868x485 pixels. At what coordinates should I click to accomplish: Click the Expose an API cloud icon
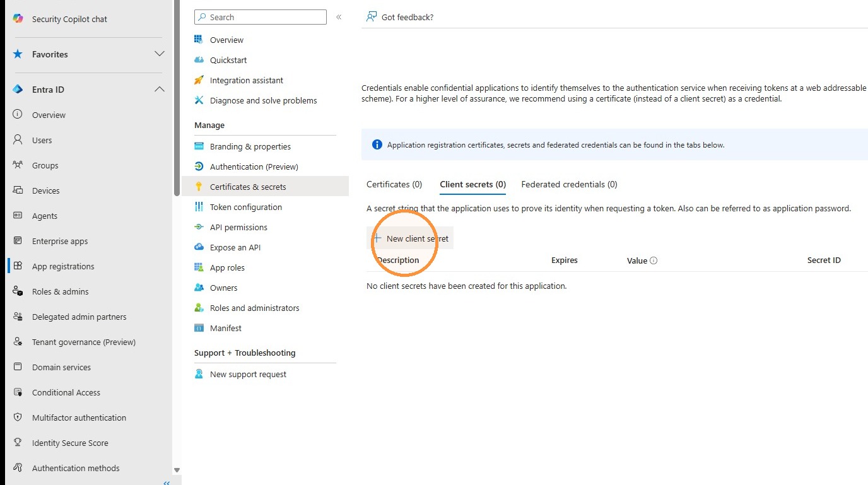tap(199, 247)
